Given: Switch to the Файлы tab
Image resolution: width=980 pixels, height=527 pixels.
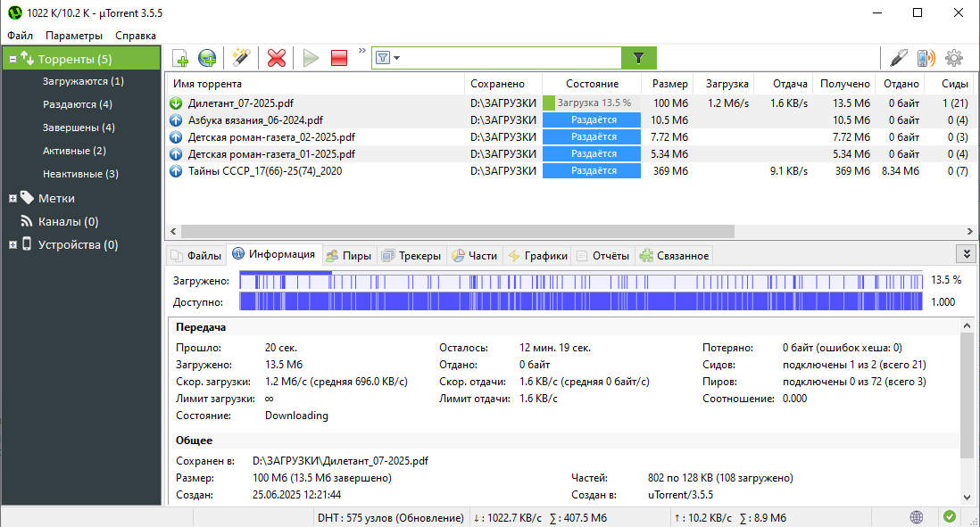Looking at the screenshot, I should [x=196, y=255].
